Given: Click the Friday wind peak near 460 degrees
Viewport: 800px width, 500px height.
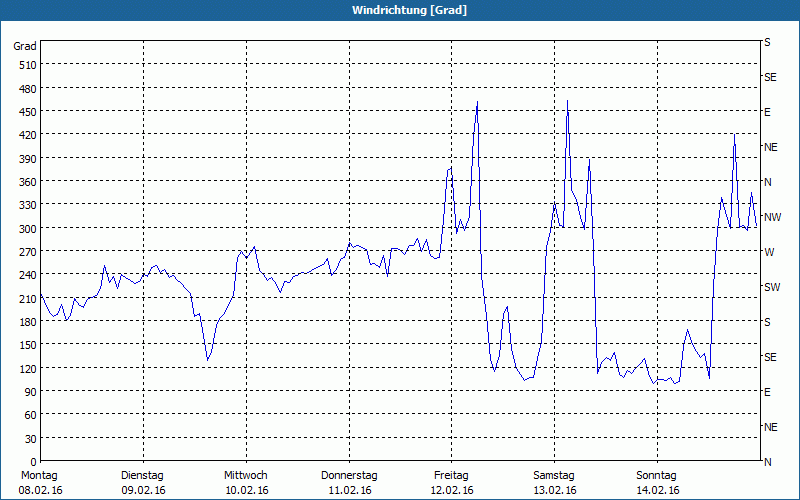Looking at the screenshot, I should (477, 102).
